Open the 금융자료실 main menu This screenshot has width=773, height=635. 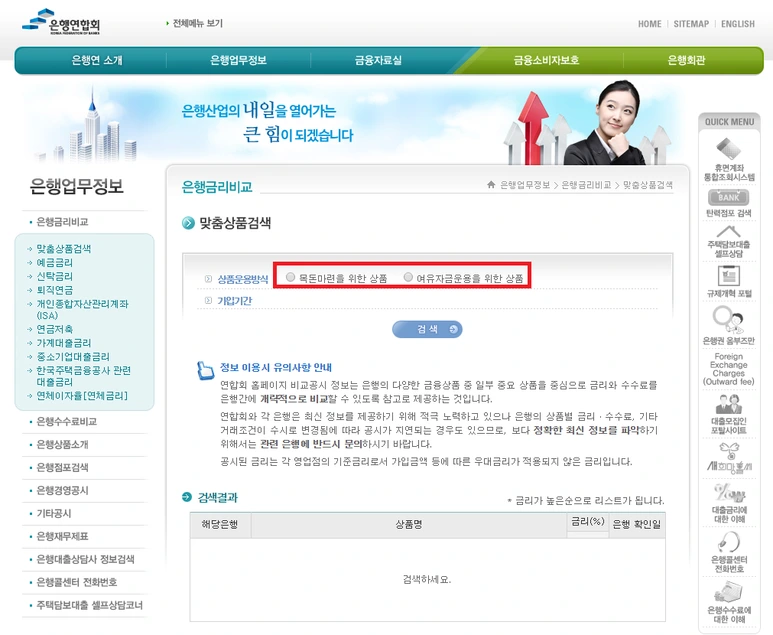pos(378,60)
